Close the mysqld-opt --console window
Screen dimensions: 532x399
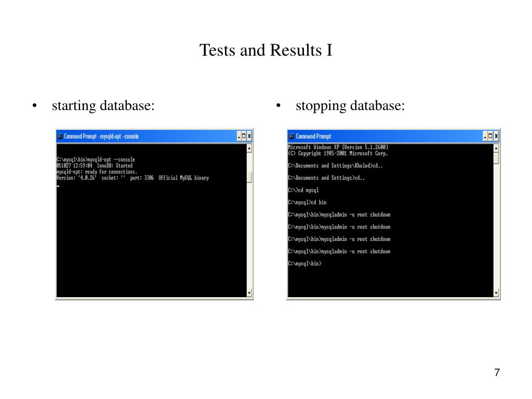click(249, 137)
